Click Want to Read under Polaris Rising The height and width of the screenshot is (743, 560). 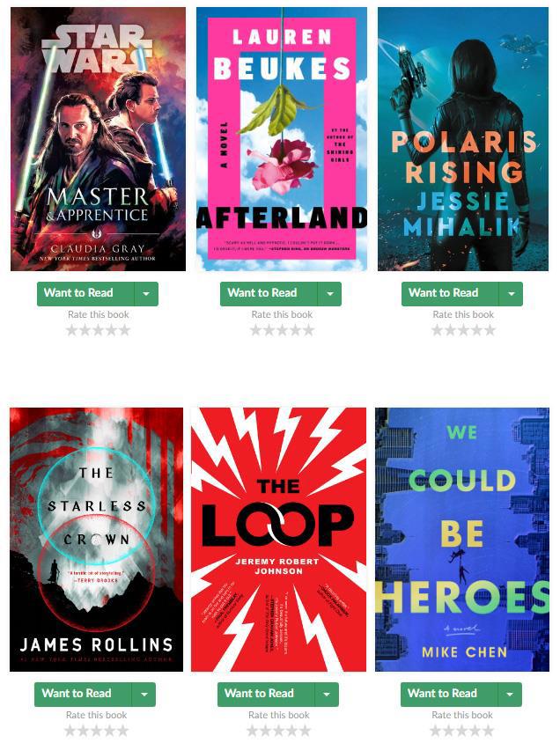(x=450, y=293)
